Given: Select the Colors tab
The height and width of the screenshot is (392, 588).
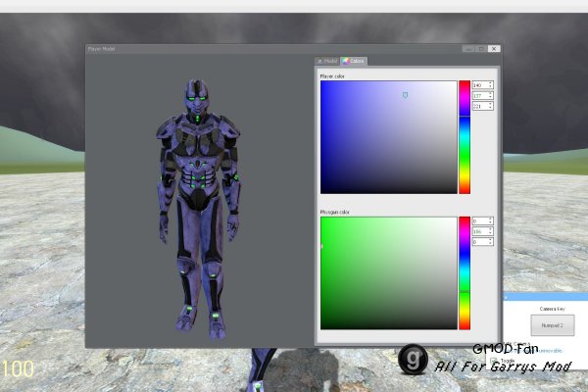Looking at the screenshot, I should click(x=354, y=61).
